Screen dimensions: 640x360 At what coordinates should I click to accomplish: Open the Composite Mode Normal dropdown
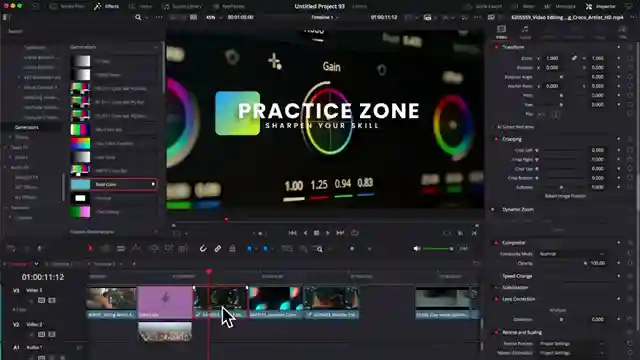coord(571,254)
